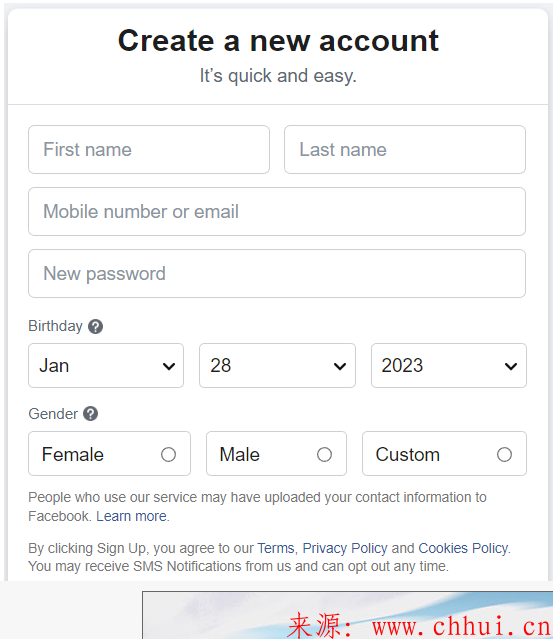Open the Learn more link
The width and height of the screenshot is (553, 639).
131,516
